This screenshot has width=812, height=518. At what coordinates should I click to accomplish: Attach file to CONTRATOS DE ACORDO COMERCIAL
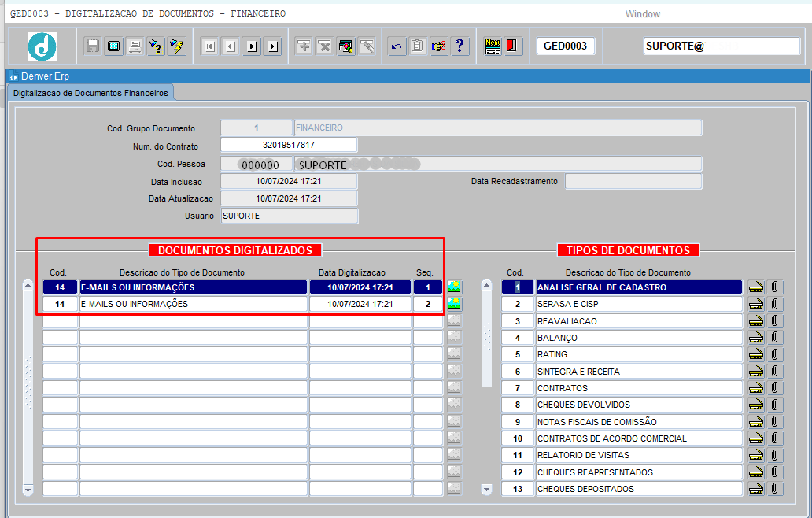[x=775, y=438]
